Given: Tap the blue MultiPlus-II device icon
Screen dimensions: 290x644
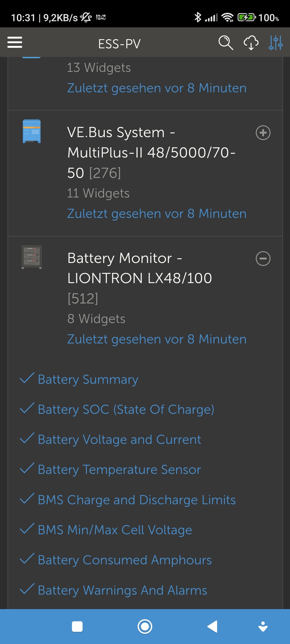Looking at the screenshot, I should [32, 131].
